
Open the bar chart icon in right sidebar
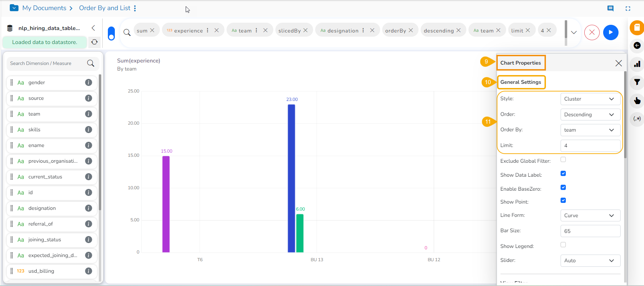coord(637,64)
